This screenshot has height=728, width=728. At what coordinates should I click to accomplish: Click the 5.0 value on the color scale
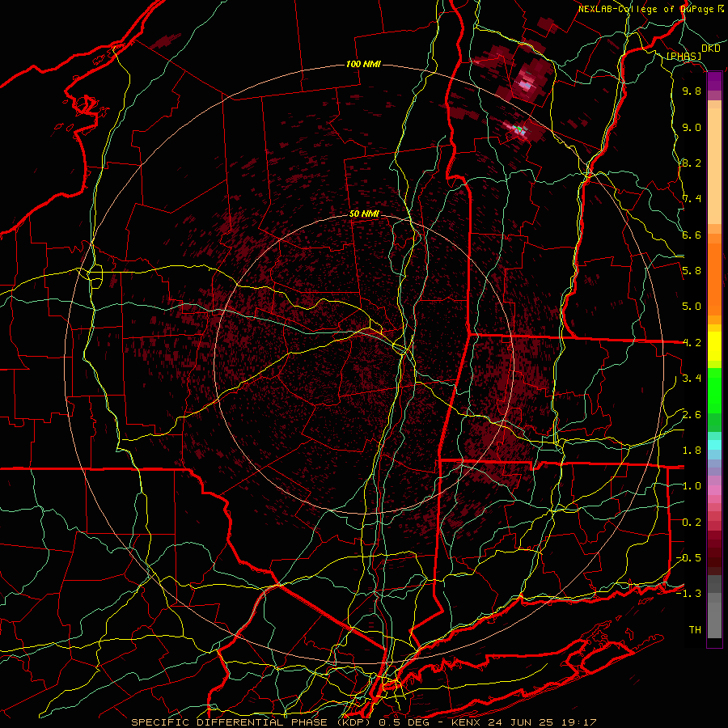(x=692, y=307)
